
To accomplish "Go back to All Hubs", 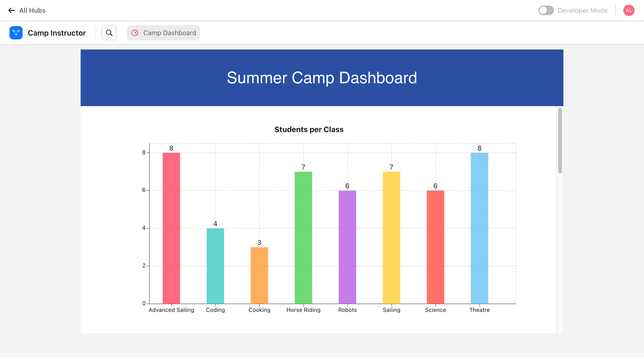I will coord(32,10).
